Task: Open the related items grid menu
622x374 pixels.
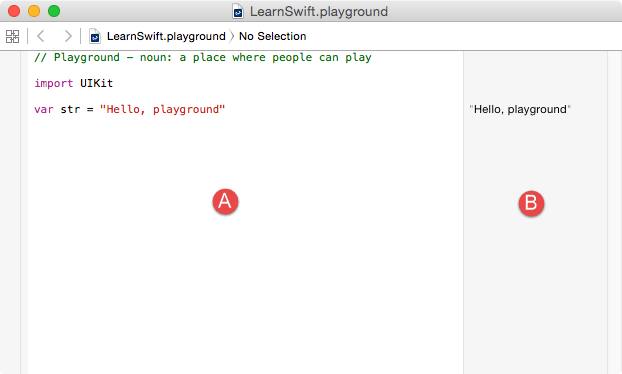Action: 12,36
